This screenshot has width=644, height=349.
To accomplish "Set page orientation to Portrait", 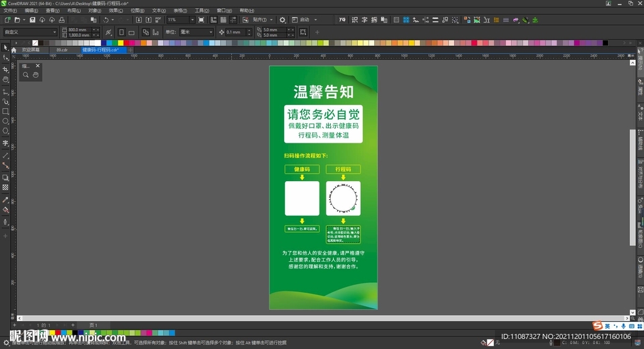I will pyautogui.click(x=121, y=32).
